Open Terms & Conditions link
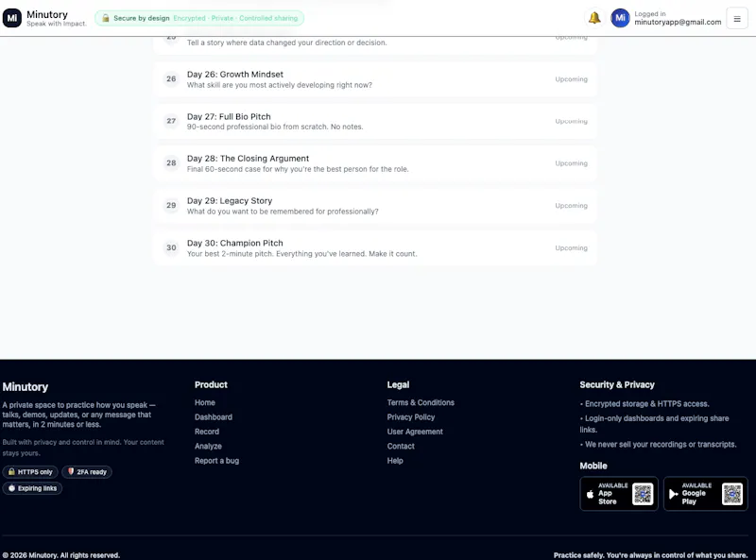 click(x=421, y=403)
